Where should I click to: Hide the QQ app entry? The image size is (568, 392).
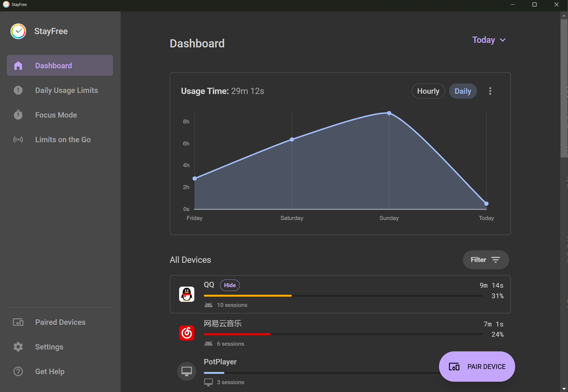tap(230, 285)
